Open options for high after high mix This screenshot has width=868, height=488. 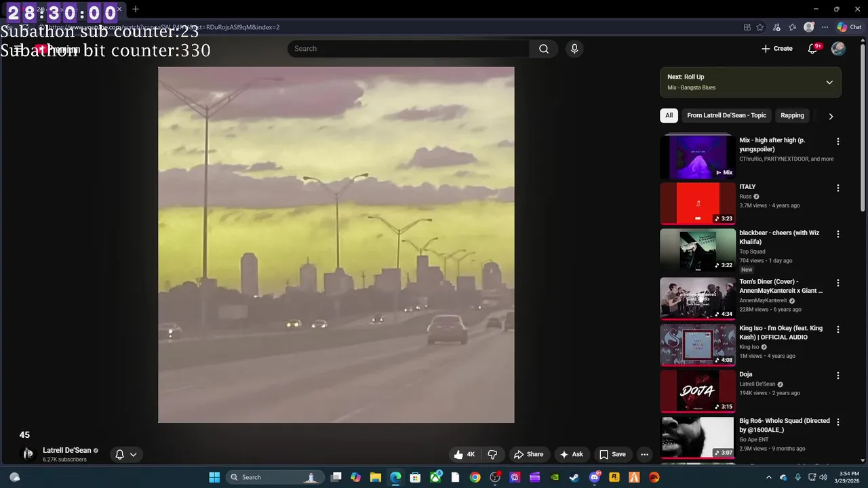pos(837,142)
